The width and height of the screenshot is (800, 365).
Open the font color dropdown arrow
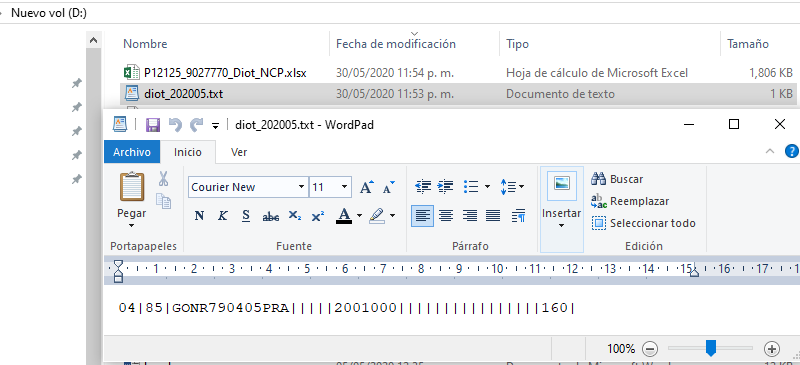[359, 216]
